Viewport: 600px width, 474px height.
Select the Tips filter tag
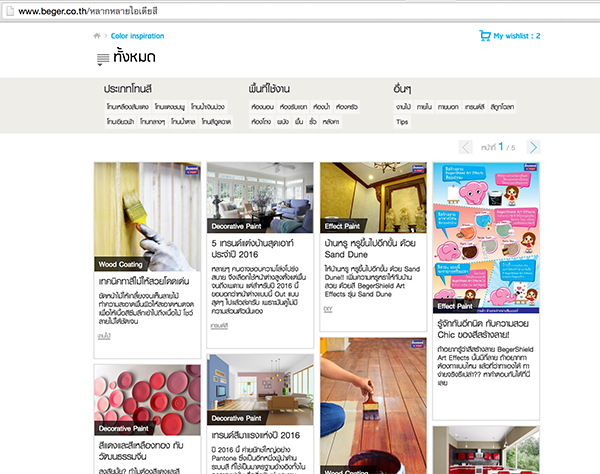tap(402, 122)
